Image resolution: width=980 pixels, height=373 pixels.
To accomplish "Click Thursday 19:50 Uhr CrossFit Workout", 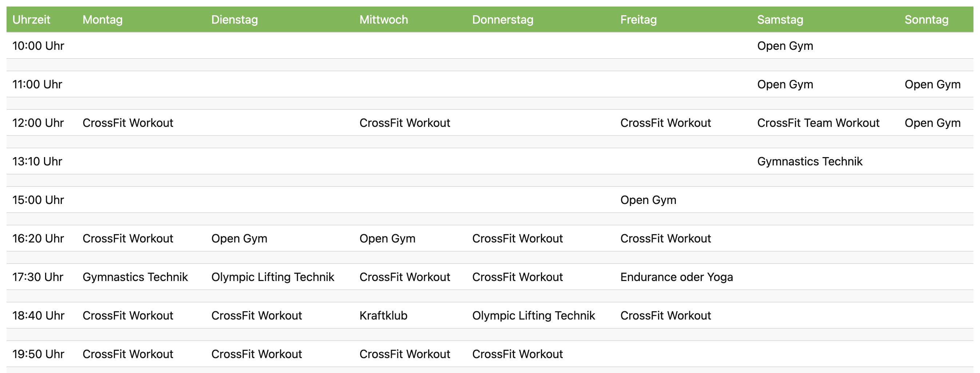I will coord(517,354).
